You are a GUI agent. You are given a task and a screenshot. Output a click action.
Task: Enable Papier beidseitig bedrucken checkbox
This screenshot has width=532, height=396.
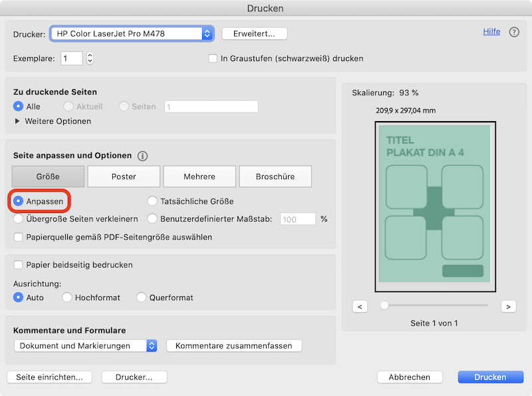[x=19, y=265]
